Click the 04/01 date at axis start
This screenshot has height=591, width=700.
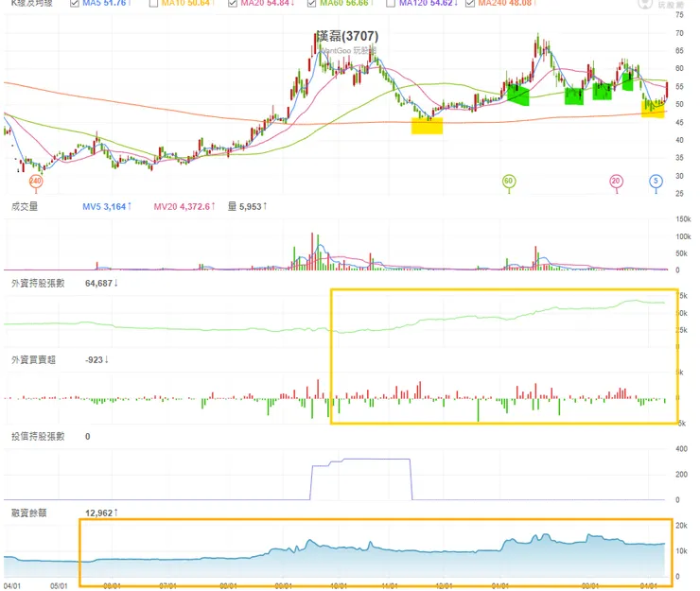coord(12,586)
